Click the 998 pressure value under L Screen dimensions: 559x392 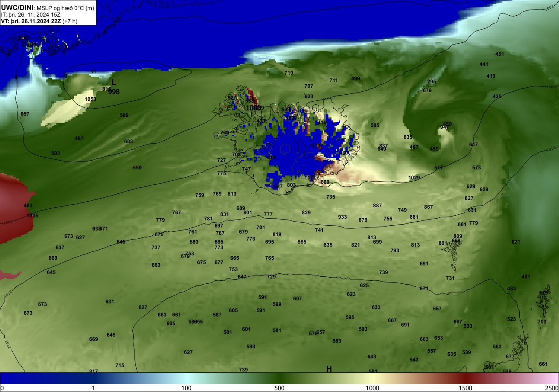coord(114,92)
